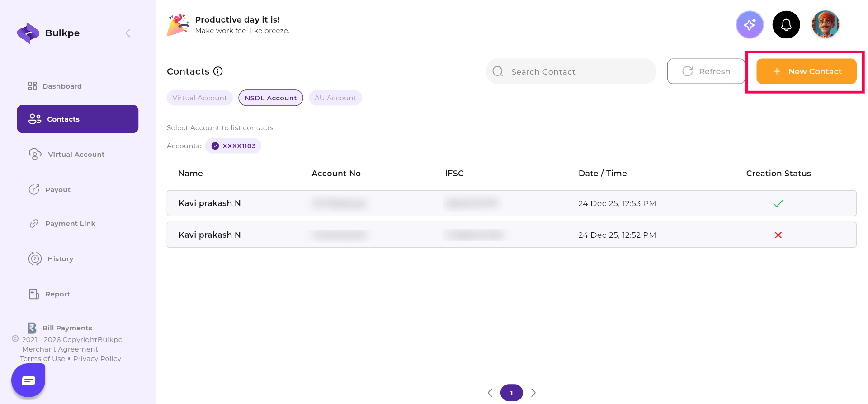This screenshot has height=404, width=868.
Task: Open Virtual Account in the sidebar
Action: (75, 155)
